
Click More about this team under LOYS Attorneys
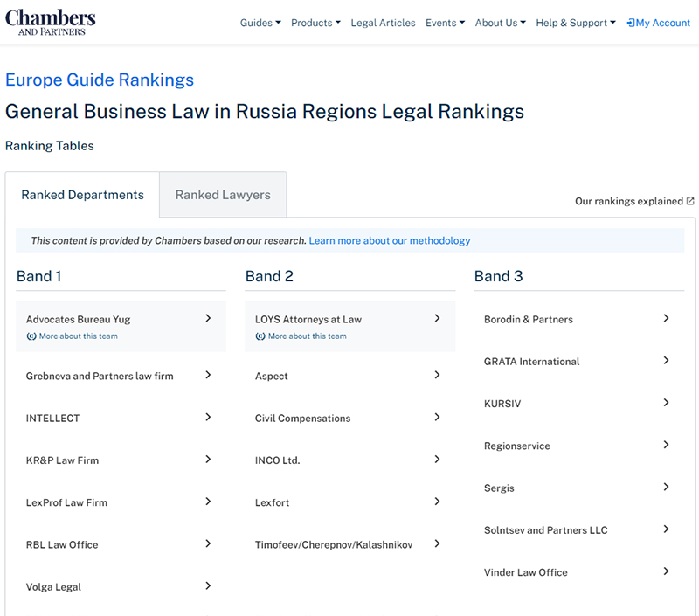point(308,336)
